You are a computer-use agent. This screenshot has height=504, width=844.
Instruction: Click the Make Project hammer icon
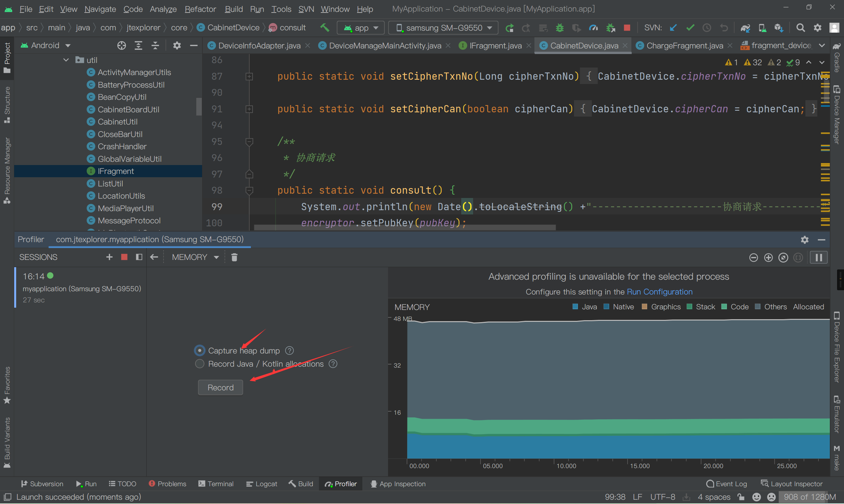tap(325, 28)
